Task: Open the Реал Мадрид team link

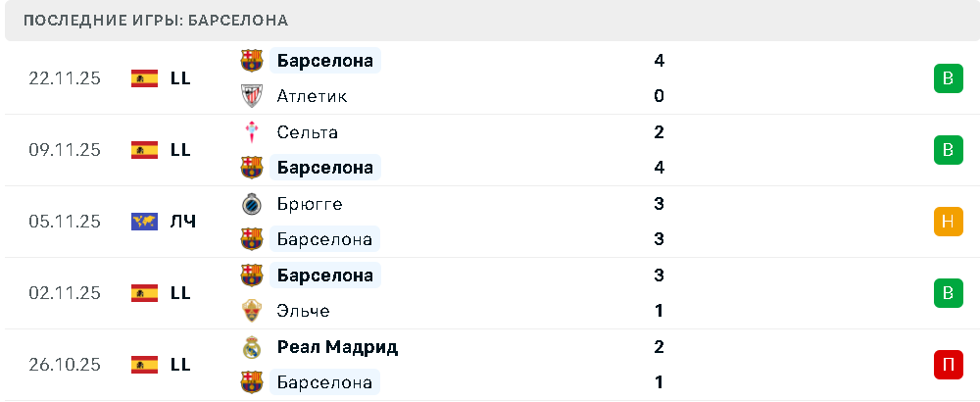Action: click(337, 347)
